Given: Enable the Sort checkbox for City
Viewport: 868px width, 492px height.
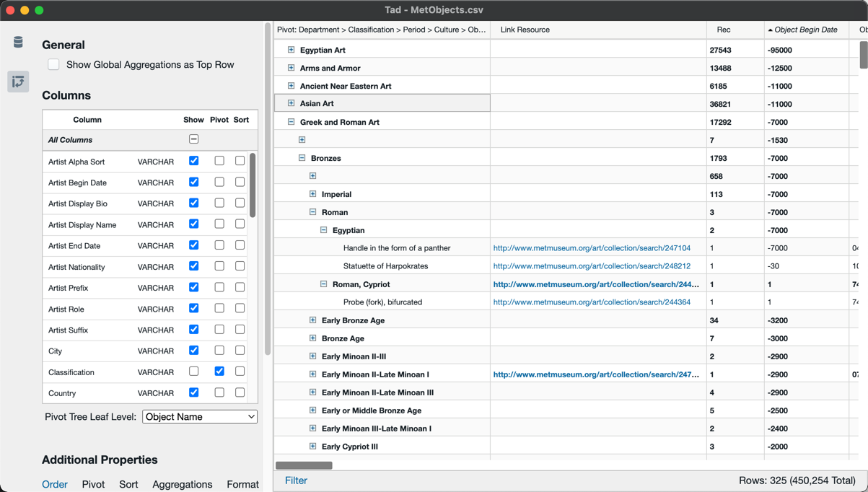Looking at the screenshot, I should click(x=239, y=351).
